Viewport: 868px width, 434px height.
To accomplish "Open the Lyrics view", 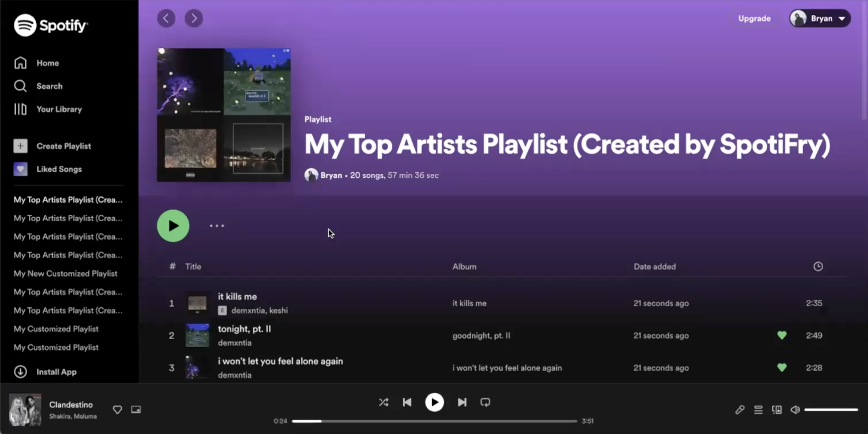I will 740,409.
